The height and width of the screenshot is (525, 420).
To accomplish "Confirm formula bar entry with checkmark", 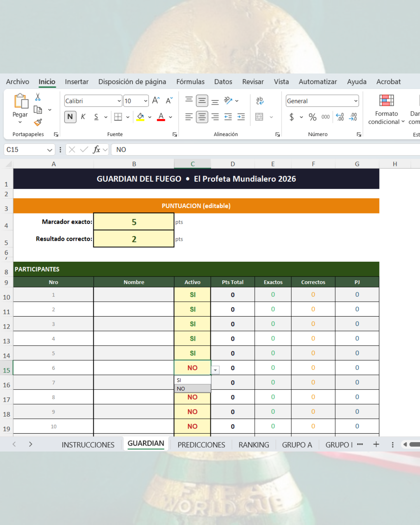I will [84, 149].
